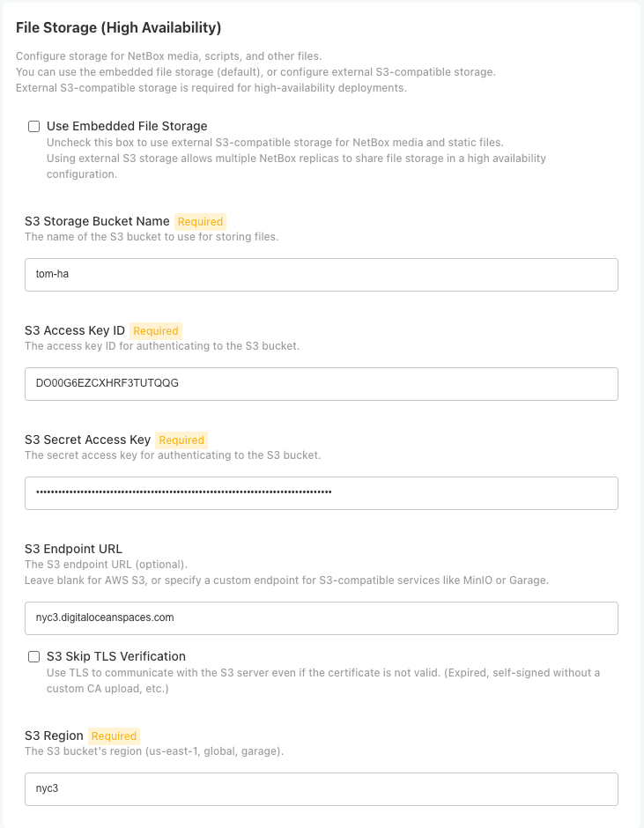Focus the S3 Access Key ID field
Viewport: 644px width, 828px height.
(322, 383)
